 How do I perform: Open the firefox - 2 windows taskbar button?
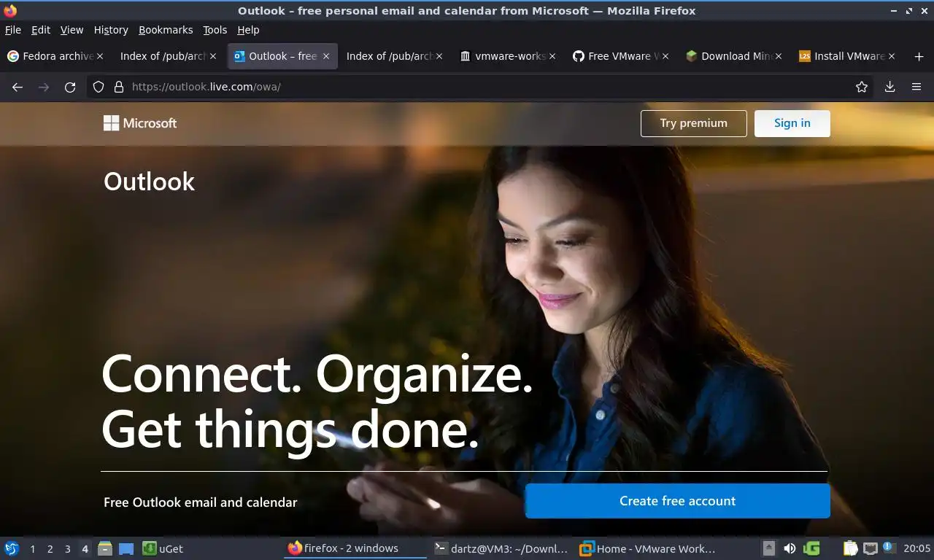click(355, 548)
